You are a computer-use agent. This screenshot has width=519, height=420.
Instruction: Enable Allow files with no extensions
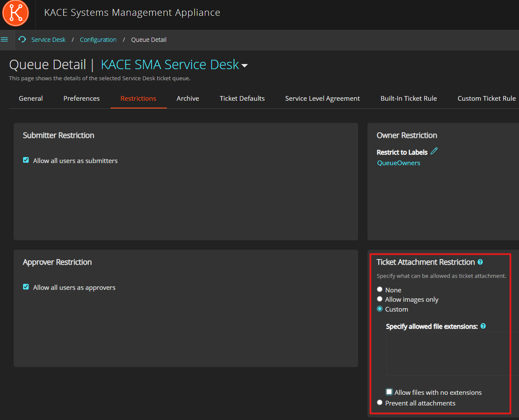(389, 392)
